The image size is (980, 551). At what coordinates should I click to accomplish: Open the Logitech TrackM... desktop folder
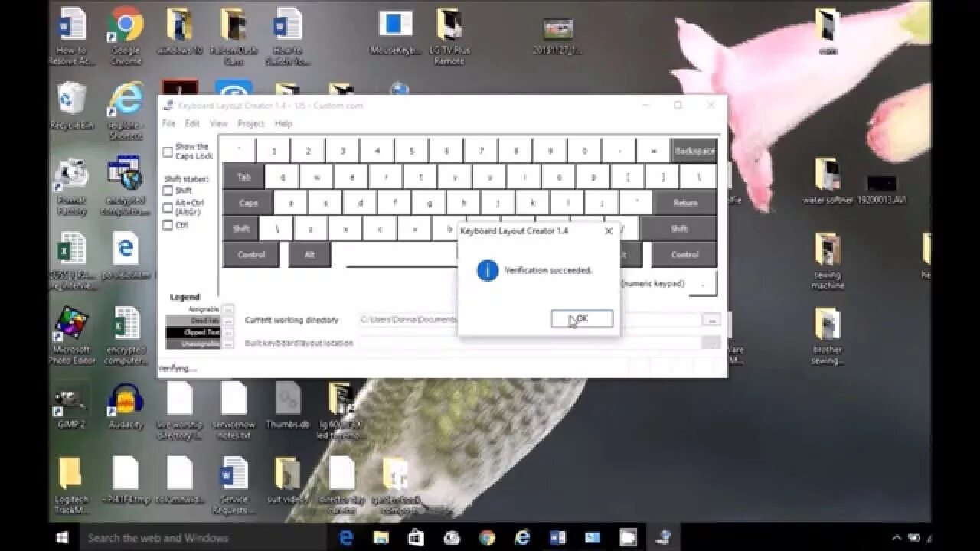point(71,485)
